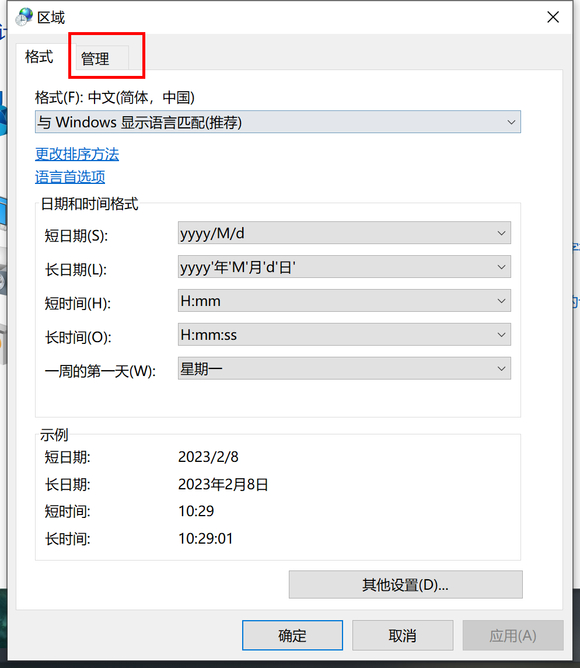Open the 一周的第一天 星期一 dropdown
This screenshot has height=668, width=580.
click(x=344, y=369)
